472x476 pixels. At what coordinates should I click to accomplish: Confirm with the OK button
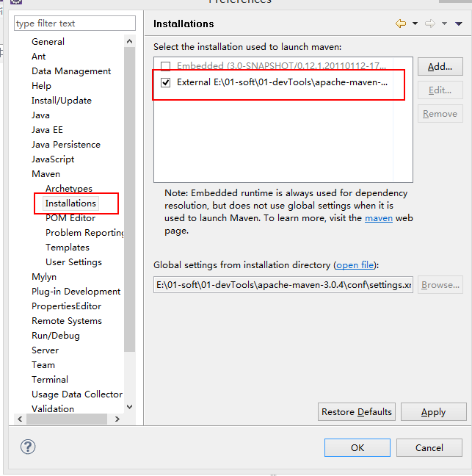[x=357, y=447]
